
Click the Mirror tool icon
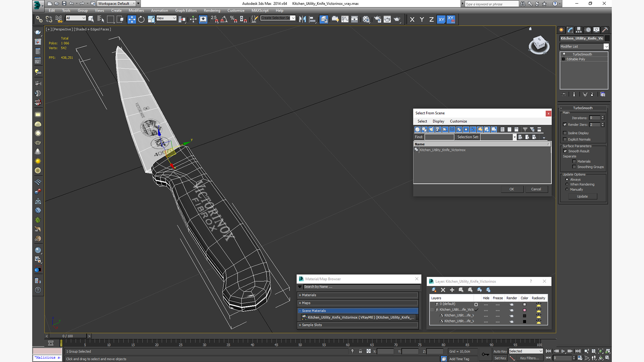tap(303, 19)
